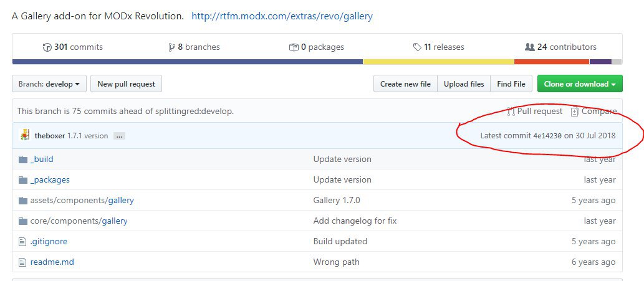Click the commits history clock icon

(47, 47)
